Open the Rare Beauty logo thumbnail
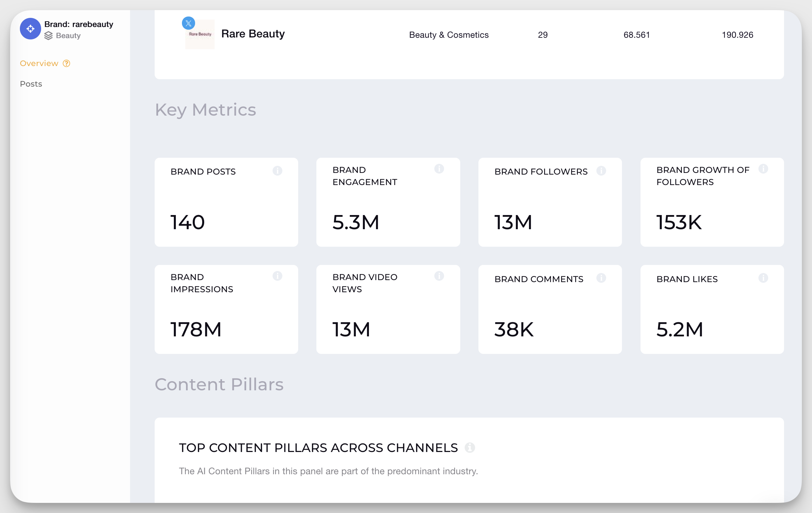 200,34
